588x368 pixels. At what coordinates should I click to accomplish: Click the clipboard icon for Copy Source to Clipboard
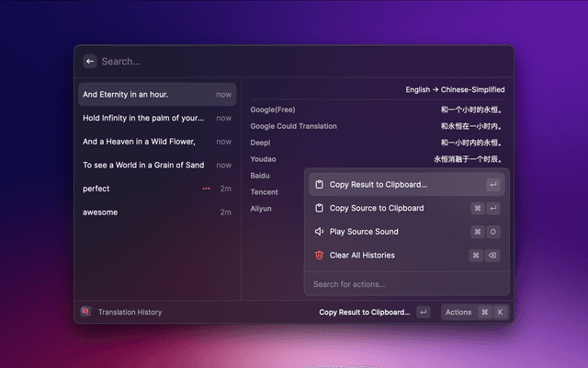[x=319, y=209]
